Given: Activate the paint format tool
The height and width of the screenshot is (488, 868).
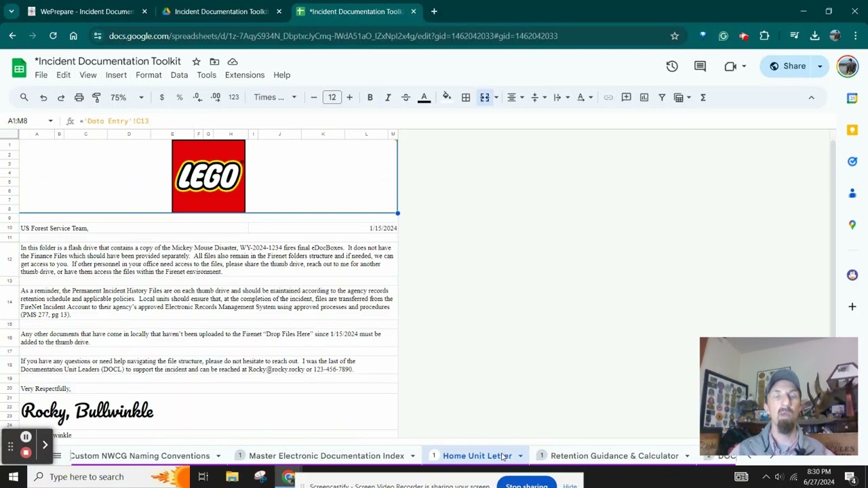Looking at the screenshot, I should coord(96,98).
